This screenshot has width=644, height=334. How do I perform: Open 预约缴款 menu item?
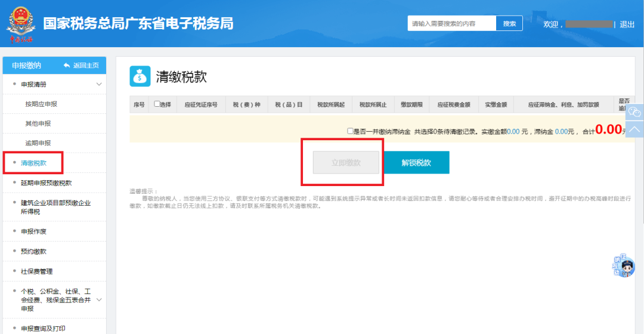pos(33,252)
